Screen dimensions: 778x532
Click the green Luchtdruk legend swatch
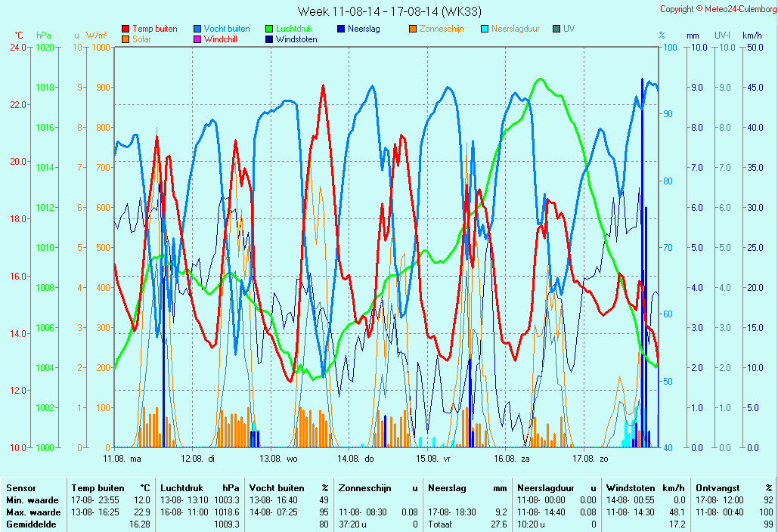point(269,29)
